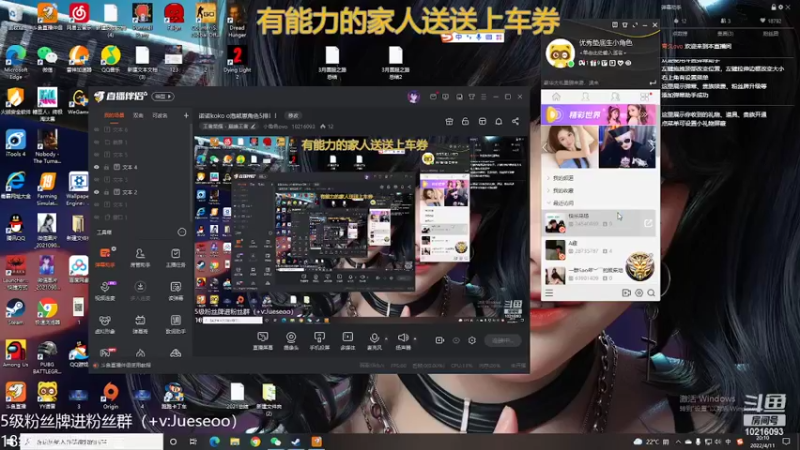Image resolution: width=800 pixels, height=450 pixels.
Task: Add a webcam camera source
Action: 291,341
